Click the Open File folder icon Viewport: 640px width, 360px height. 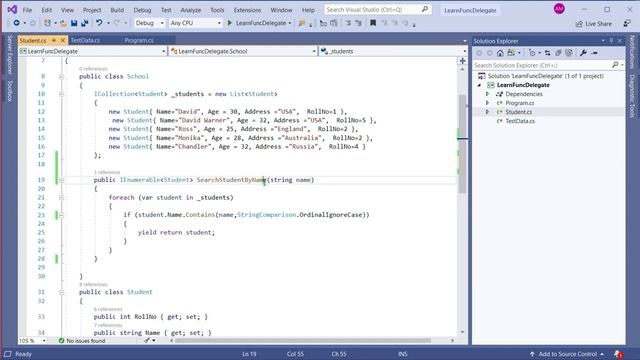63,23
